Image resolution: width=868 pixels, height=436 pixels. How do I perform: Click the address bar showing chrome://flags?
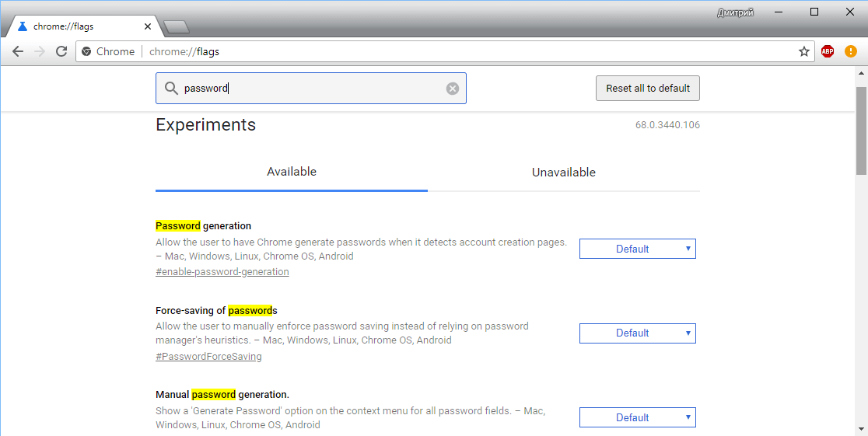tap(467, 51)
